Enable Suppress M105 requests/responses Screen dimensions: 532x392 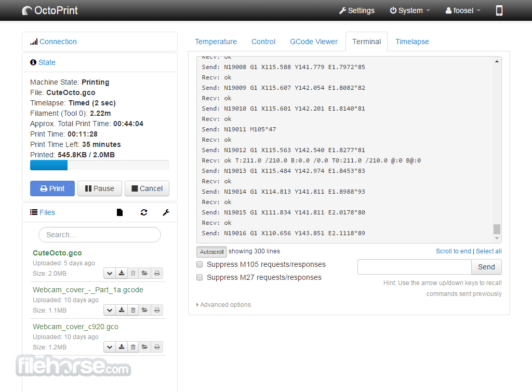[199, 264]
